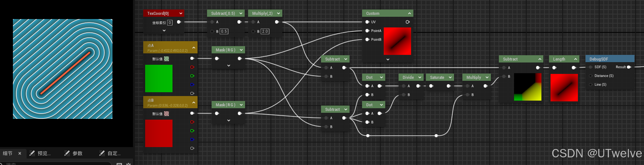Click the B value 2.0 field on Multiply(,2)

pos(265,31)
